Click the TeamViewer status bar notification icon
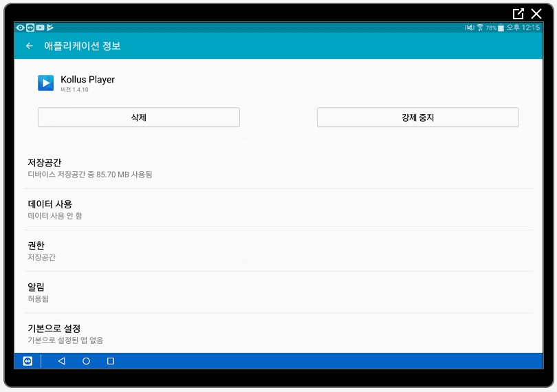 coord(30,28)
